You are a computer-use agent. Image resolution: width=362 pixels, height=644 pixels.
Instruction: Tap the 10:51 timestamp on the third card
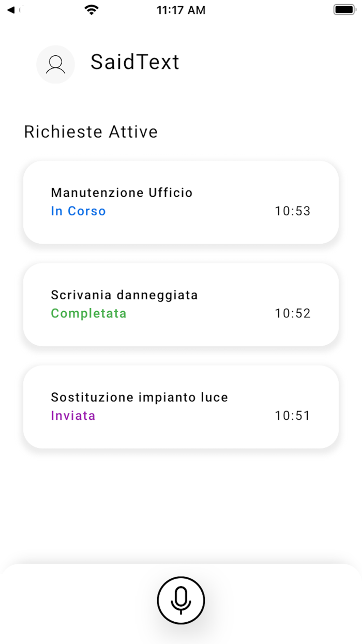(x=292, y=415)
